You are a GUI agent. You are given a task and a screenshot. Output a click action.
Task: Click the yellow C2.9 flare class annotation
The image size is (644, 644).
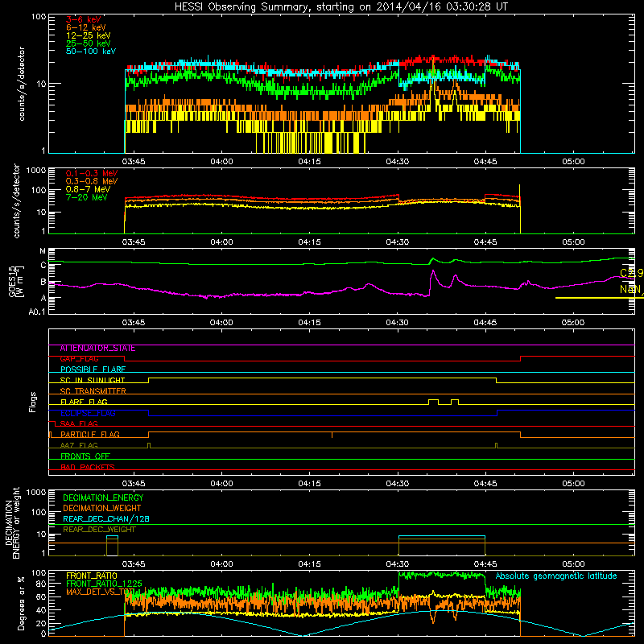click(x=632, y=274)
